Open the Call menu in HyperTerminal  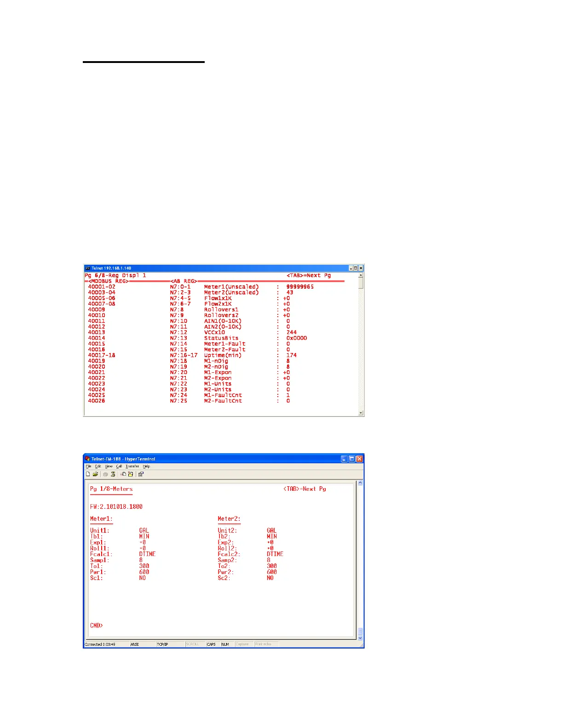[x=119, y=466]
